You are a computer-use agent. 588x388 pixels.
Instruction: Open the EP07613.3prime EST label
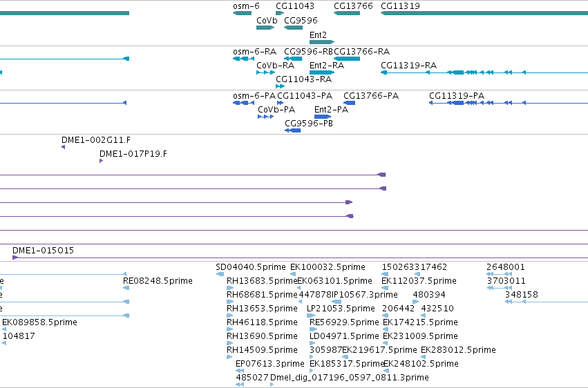click(270, 364)
